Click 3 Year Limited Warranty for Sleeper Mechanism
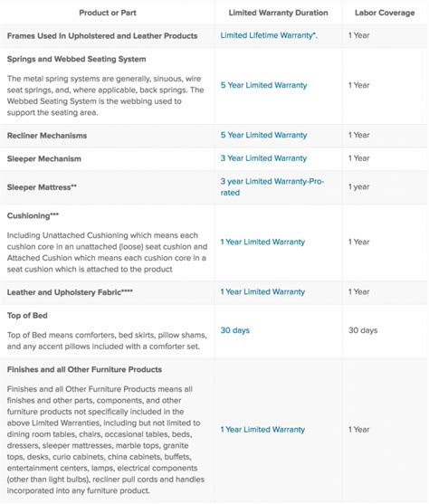429x504 pixels. [263, 158]
